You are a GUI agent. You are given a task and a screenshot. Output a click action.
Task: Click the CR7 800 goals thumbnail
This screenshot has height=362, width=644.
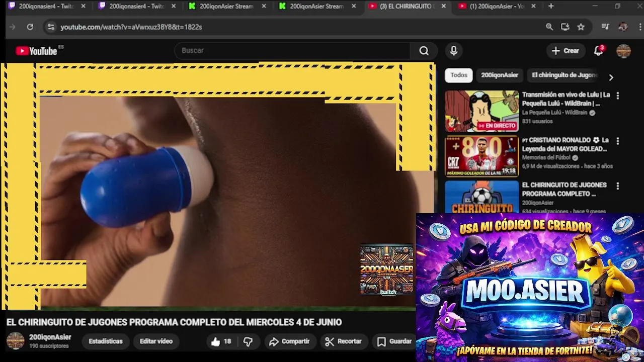pos(481,156)
